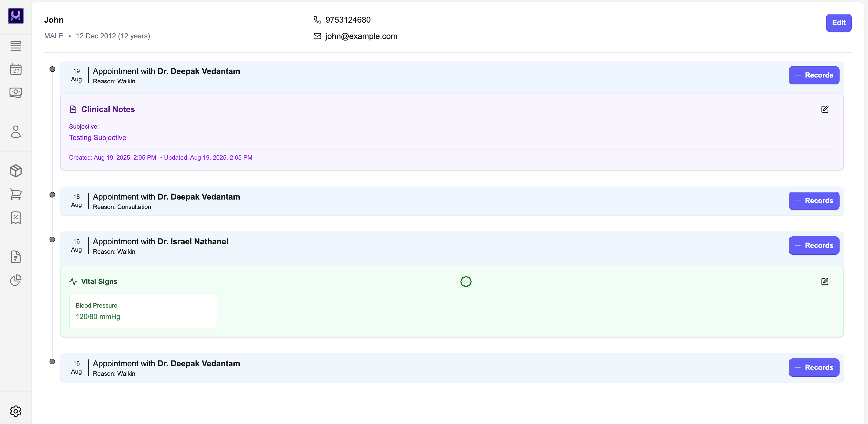868x424 pixels.
Task: Click the 18 Aug timeline marker dot
Action: point(52,195)
